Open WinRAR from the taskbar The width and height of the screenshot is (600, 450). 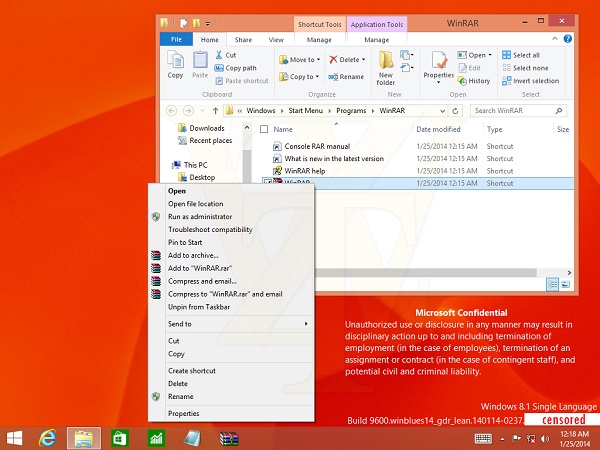pyautogui.click(x=226, y=437)
